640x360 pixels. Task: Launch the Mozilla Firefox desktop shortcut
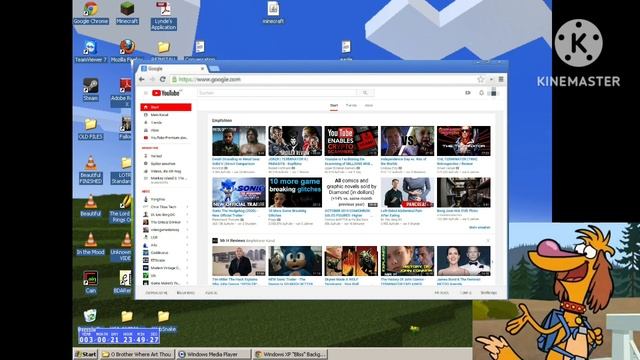click(x=127, y=48)
